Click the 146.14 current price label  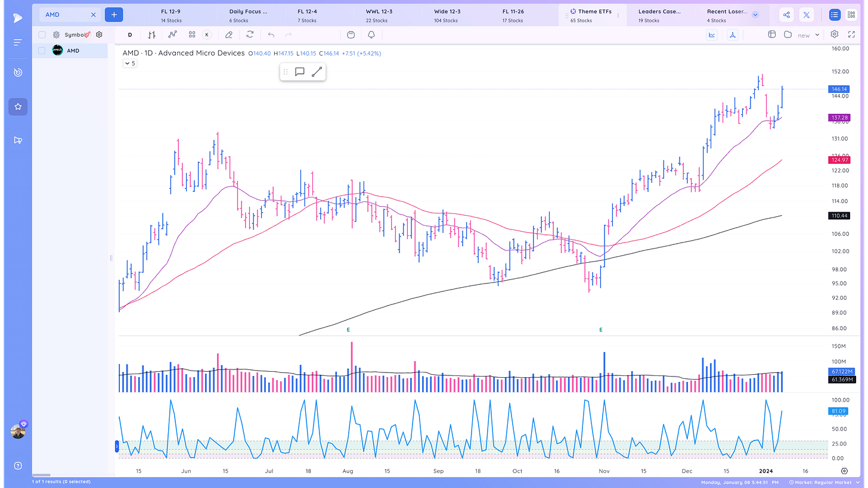coord(839,89)
